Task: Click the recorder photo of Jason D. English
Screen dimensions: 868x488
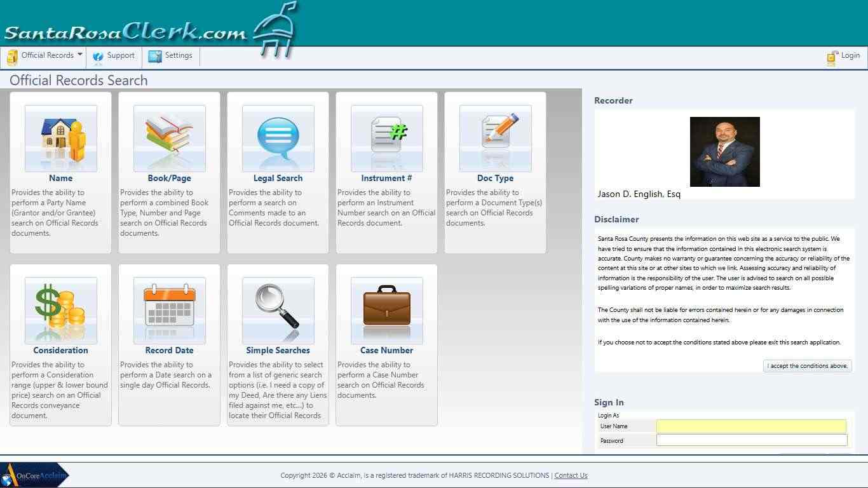Action: pos(726,151)
